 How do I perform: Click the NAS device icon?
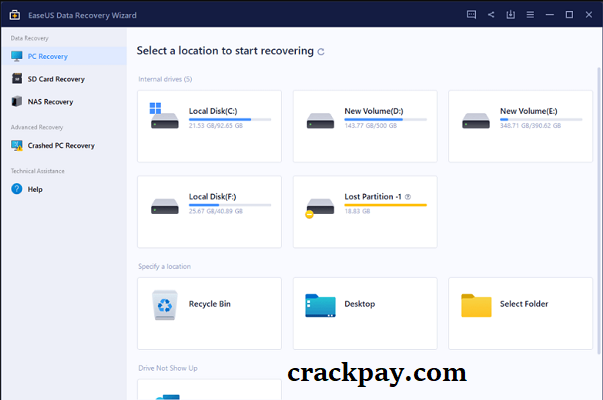[x=17, y=101]
